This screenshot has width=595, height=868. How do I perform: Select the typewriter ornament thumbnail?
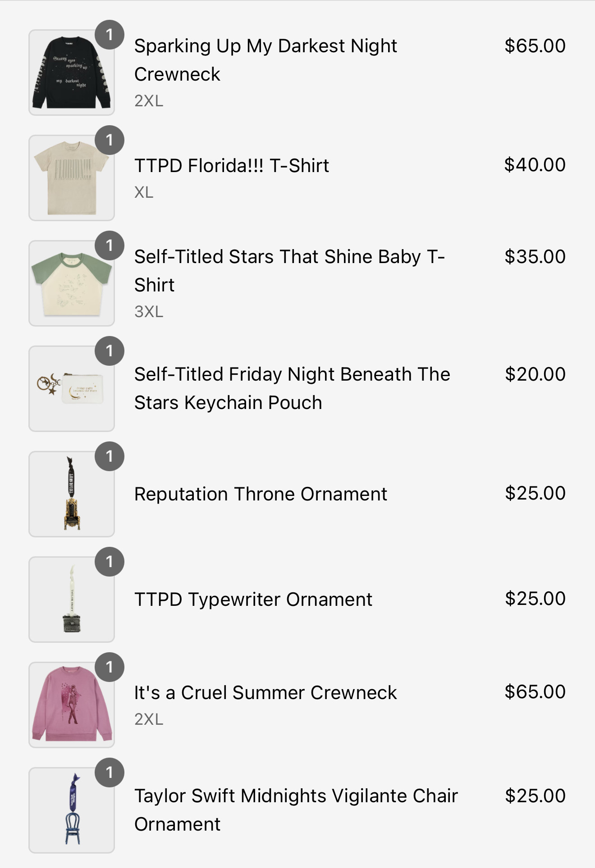pos(72,600)
